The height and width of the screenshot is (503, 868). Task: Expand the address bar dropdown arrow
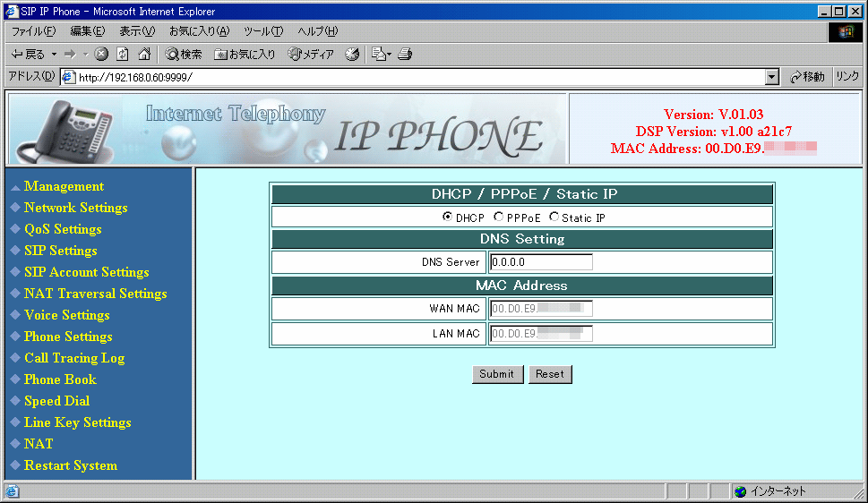[x=772, y=77]
